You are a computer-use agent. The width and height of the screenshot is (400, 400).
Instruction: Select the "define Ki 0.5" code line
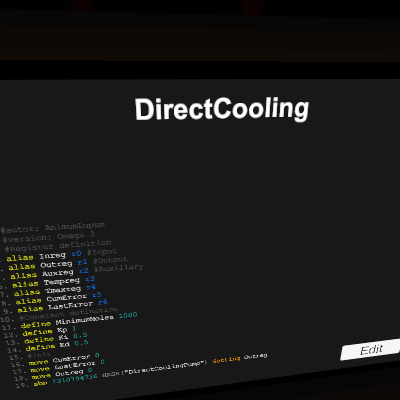point(56,338)
